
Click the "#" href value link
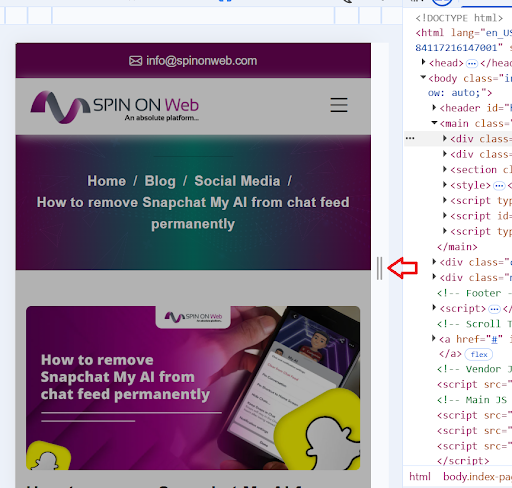(x=494, y=339)
